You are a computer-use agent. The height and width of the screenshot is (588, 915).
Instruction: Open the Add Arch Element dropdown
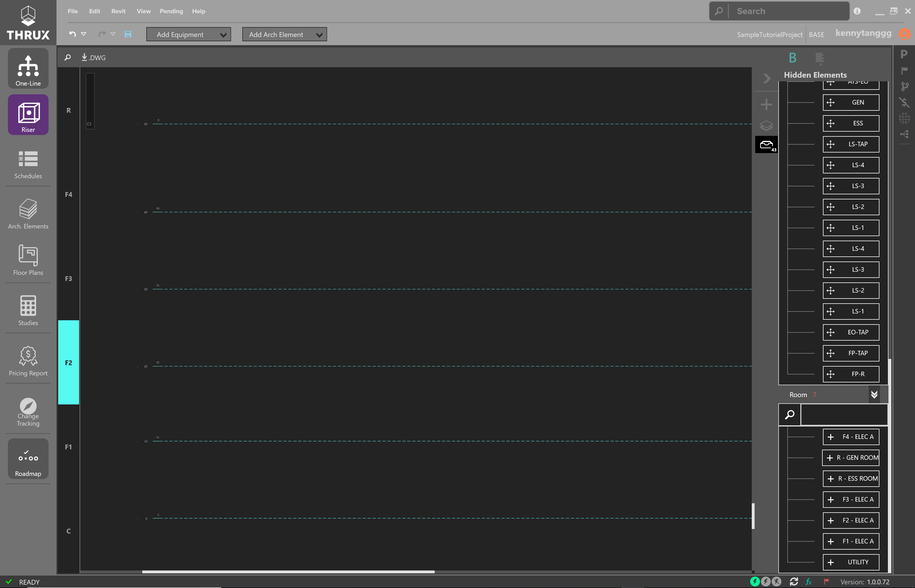point(284,34)
